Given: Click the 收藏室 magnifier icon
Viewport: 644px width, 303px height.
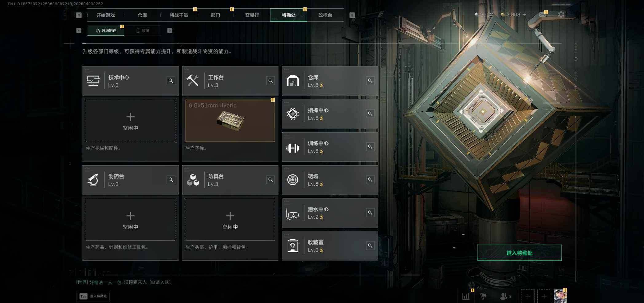Looking at the screenshot, I should [370, 246].
